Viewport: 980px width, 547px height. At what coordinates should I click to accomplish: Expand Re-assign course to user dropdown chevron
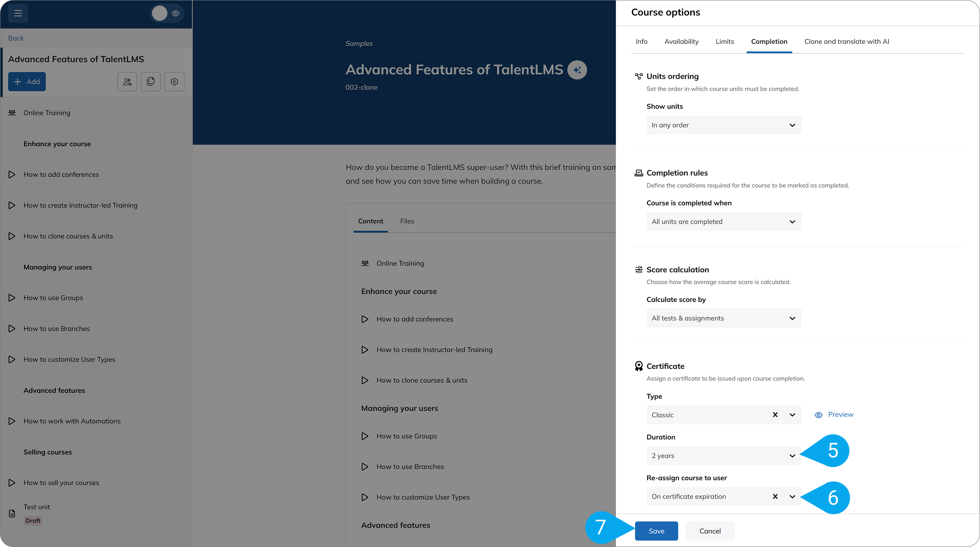click(x=792, y=496)
